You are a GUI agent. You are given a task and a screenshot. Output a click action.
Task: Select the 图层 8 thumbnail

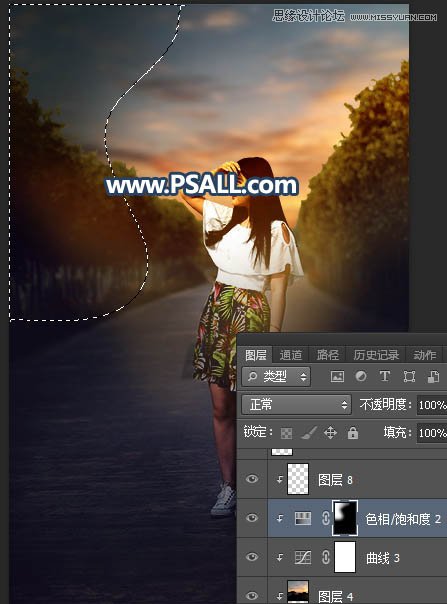coord(298,479)
